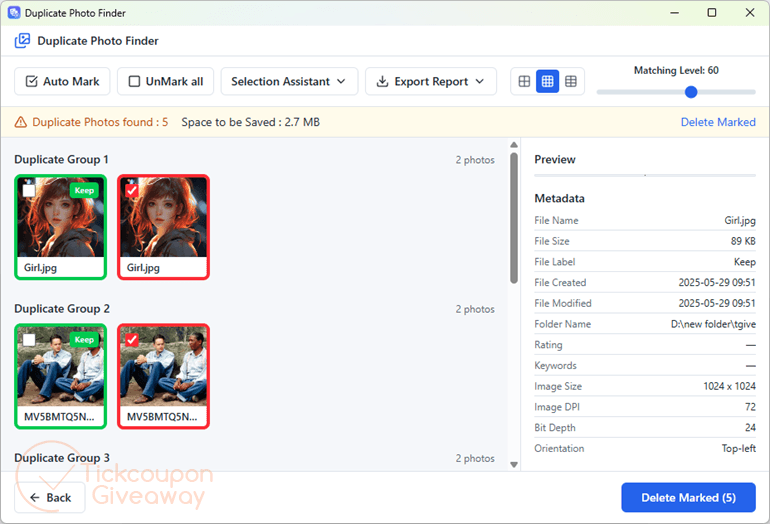Click the title bar app icon

[x=14, y=13]
